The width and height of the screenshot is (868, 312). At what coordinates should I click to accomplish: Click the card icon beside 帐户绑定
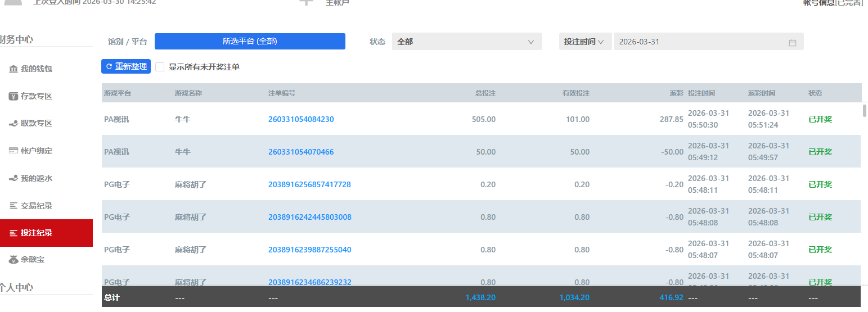(x=14, y=151)
